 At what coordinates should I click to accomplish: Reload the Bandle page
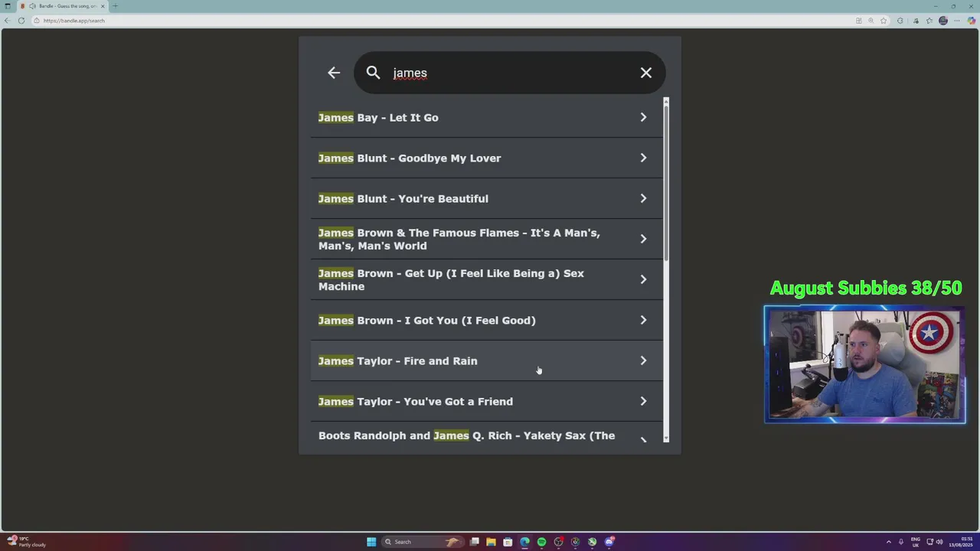(x=21, y=21)
